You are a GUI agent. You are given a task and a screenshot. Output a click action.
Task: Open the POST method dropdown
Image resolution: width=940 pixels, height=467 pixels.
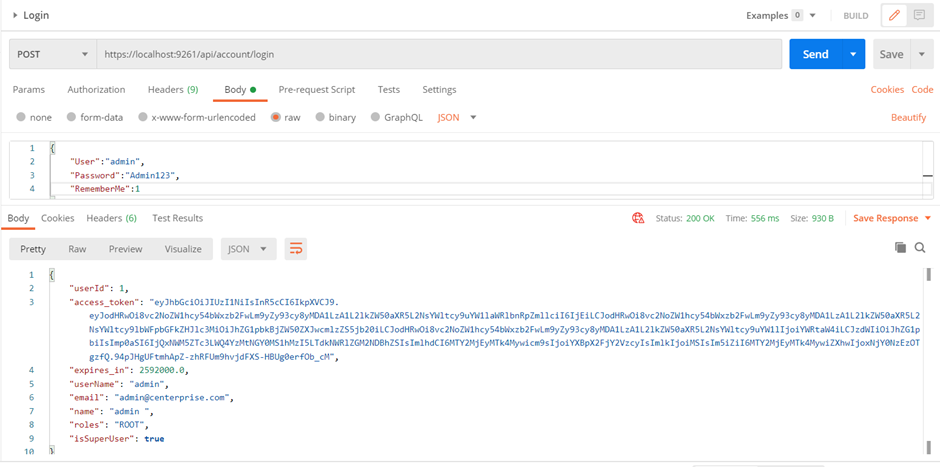[53, 54]
